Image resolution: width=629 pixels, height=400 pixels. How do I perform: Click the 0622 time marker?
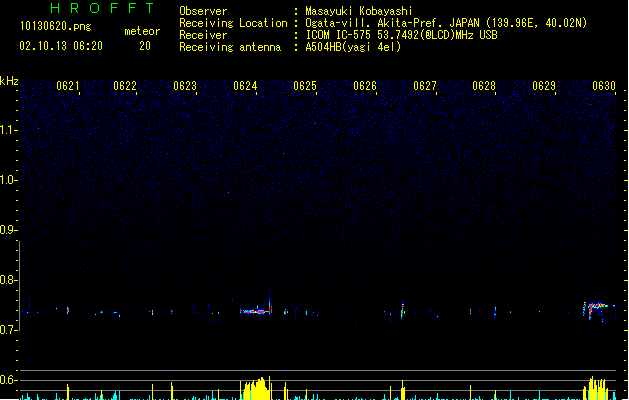pos(125,86)
